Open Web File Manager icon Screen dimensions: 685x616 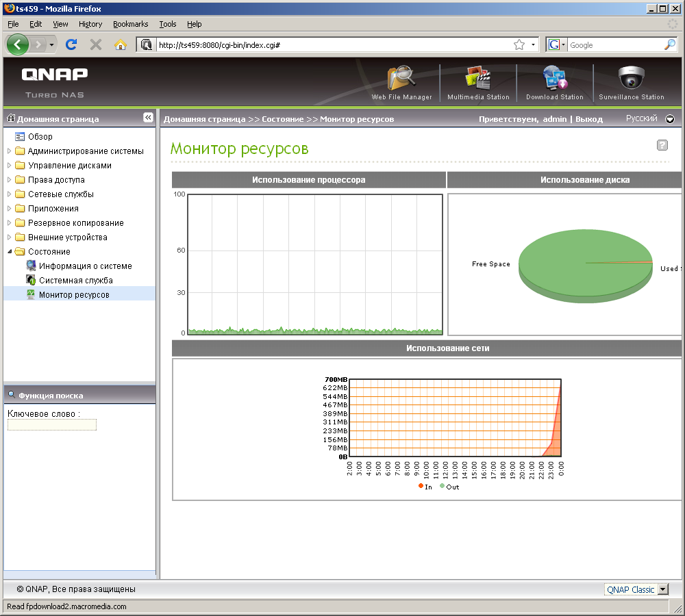tap(401, 78)
